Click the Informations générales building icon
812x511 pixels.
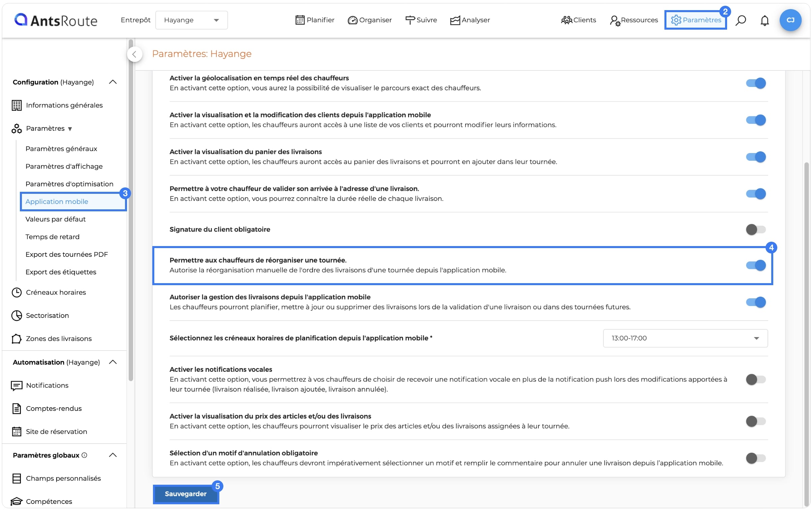pyautogui.click(x=17, y=105)
